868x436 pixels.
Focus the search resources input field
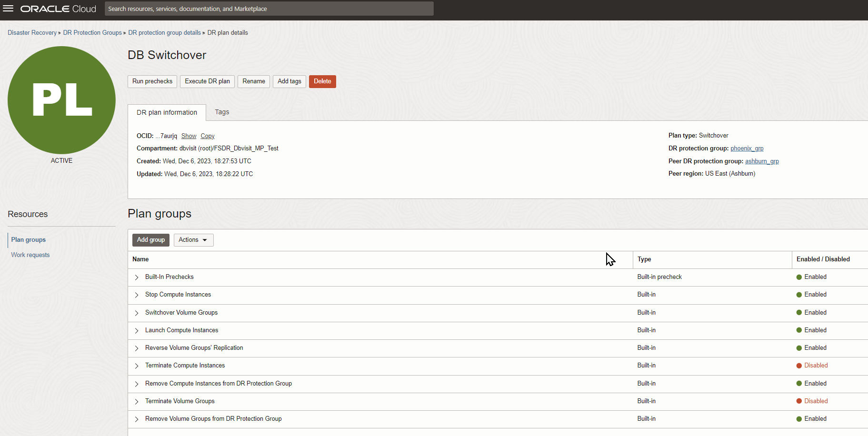pyautogui.click(x=269, y=9)
